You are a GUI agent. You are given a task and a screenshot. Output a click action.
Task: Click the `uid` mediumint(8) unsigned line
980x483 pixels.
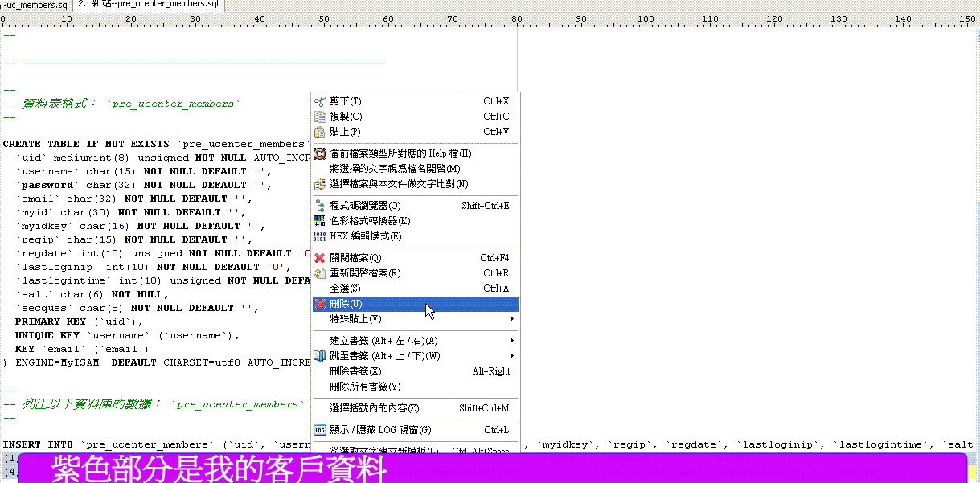pyautogui.click(x=163, y=158)
